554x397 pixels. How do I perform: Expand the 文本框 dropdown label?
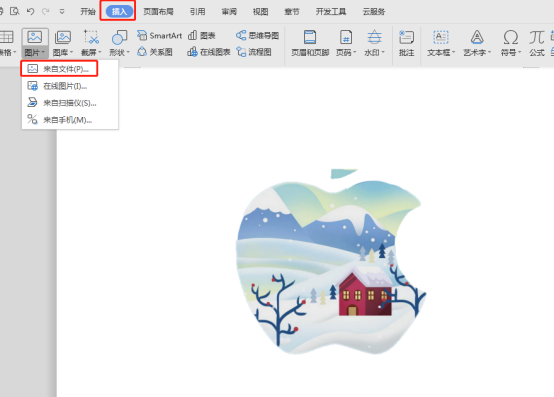(441, 53)
